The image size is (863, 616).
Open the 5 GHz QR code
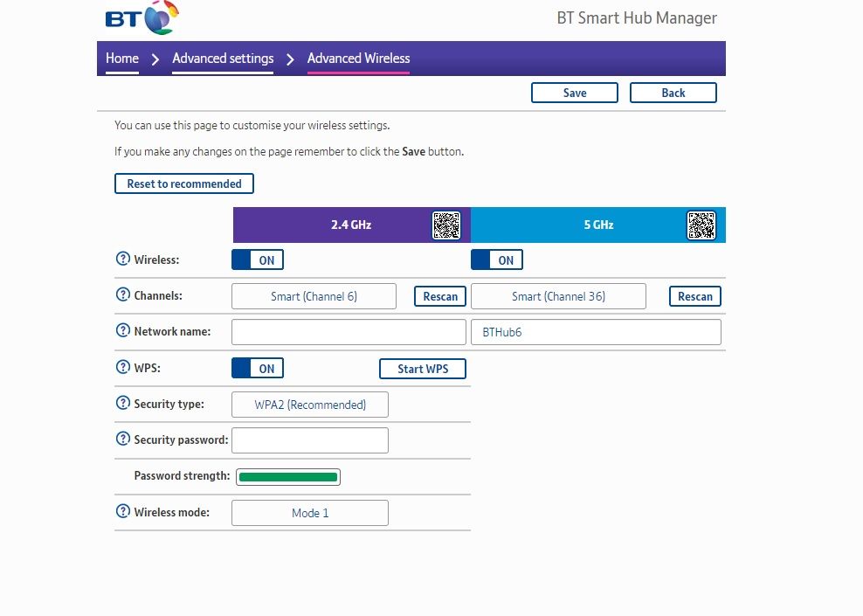(x=701, y=225)
